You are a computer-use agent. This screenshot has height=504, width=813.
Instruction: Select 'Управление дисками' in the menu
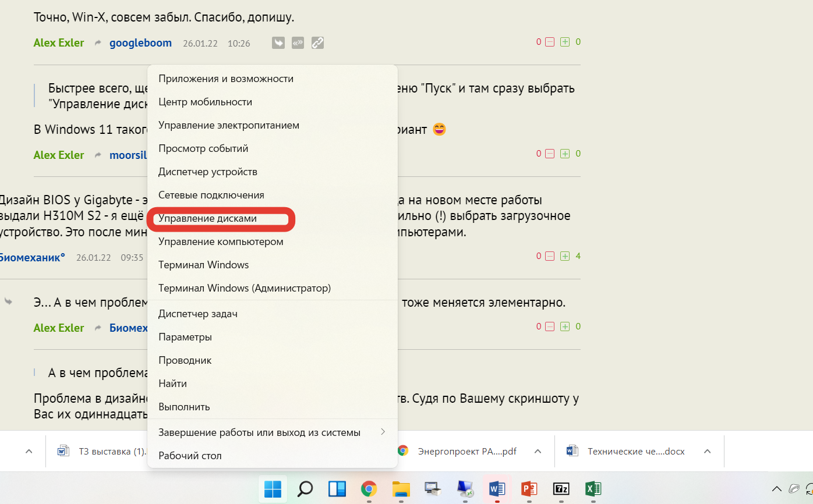[207, 218]
